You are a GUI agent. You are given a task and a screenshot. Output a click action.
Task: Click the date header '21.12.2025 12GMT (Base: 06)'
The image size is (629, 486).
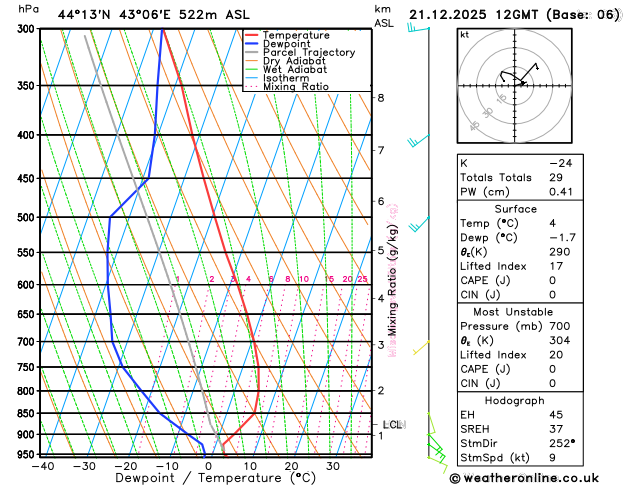coord(514,15)
